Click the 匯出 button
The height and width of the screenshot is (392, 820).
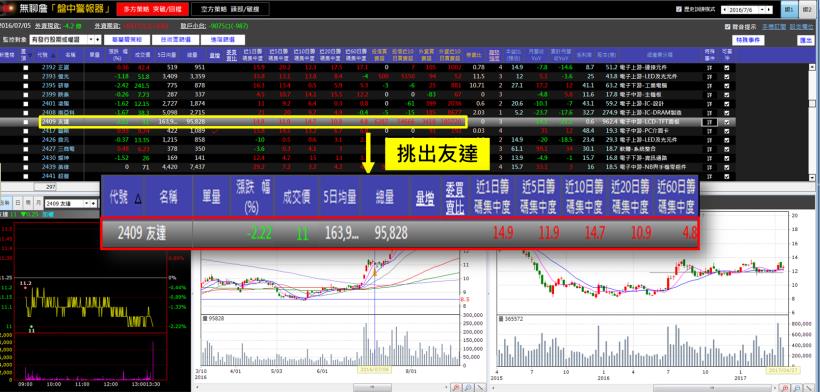click(x=805, y=40)
